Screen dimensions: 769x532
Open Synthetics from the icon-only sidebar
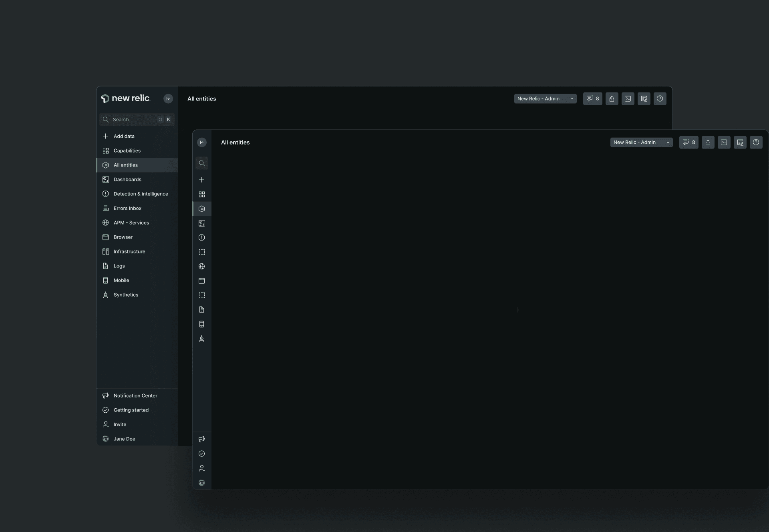click(x=202, y=339)
